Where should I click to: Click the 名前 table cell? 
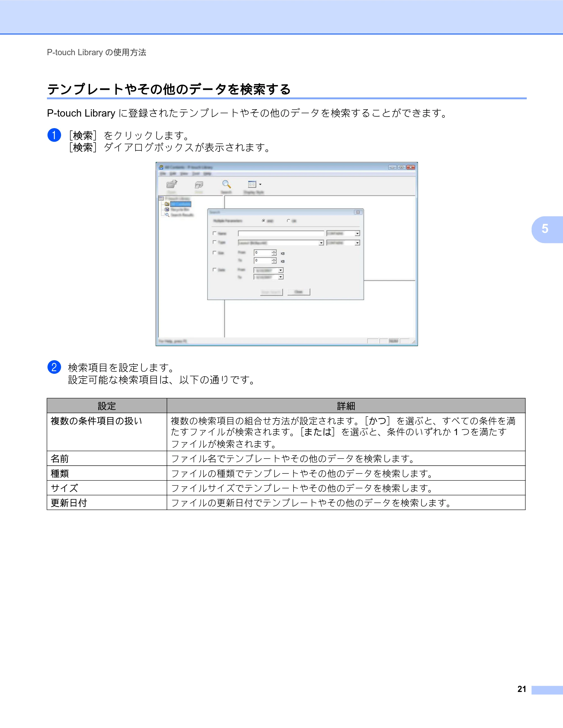(107, 459)
